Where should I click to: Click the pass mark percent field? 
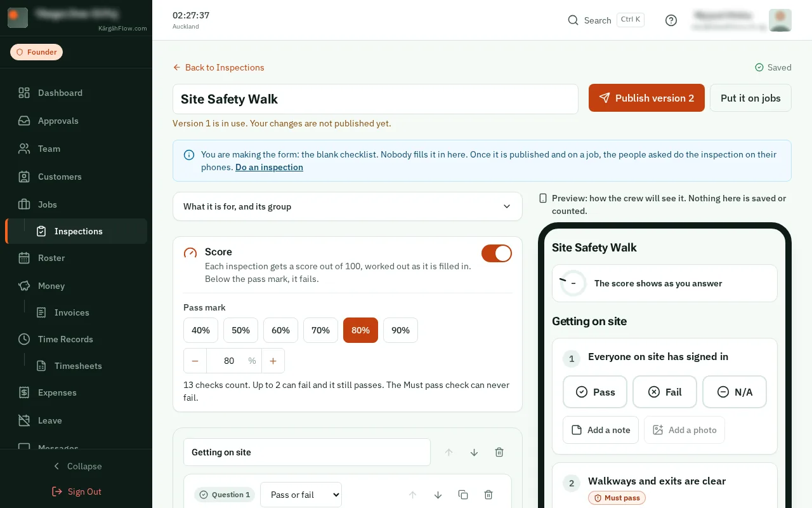(234, 361)
